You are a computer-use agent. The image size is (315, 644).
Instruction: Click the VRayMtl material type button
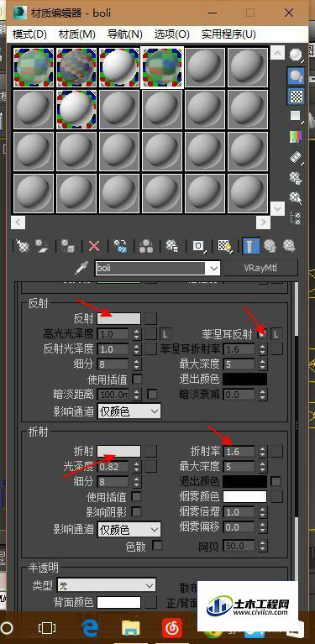260,268
